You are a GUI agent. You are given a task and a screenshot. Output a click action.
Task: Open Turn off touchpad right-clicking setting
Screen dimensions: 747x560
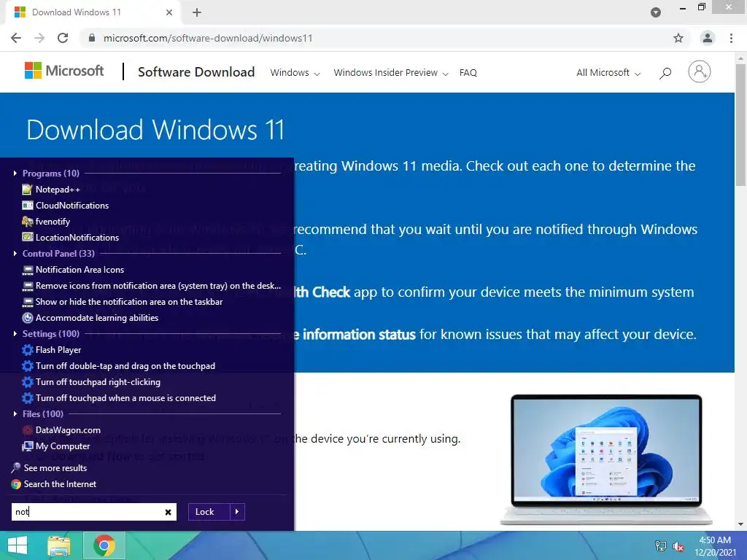tap(91, 382)
